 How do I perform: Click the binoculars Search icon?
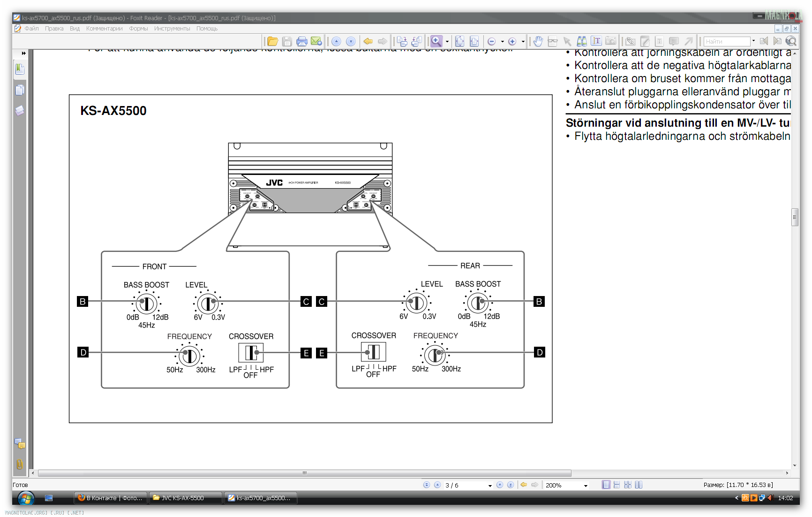(582, 41)
